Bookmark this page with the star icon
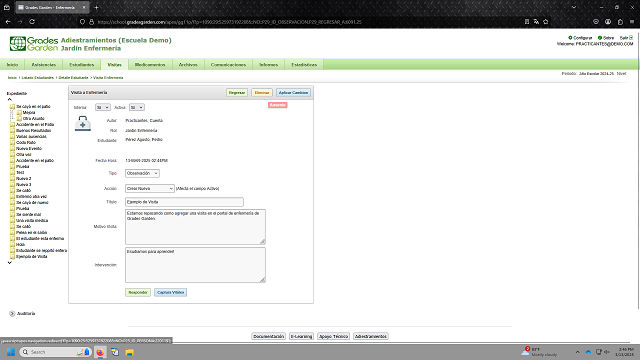This screenshot has width=640, height=360. tap(546, 22)
